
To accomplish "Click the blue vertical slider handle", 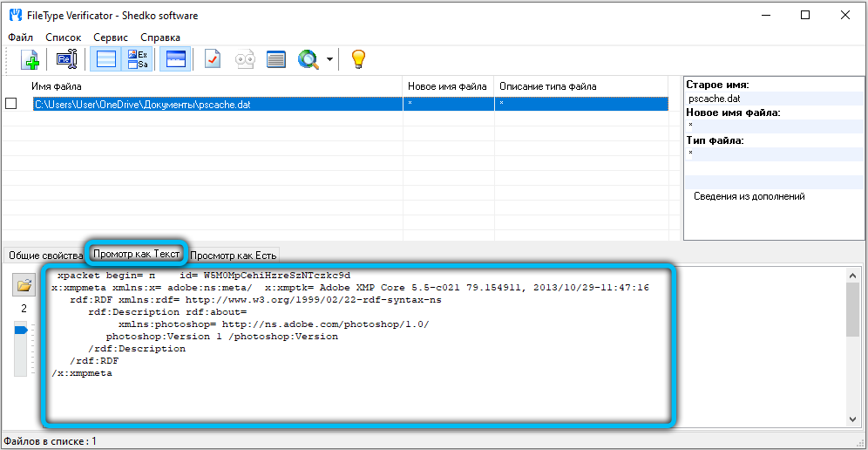I will [x=21, y=330].
